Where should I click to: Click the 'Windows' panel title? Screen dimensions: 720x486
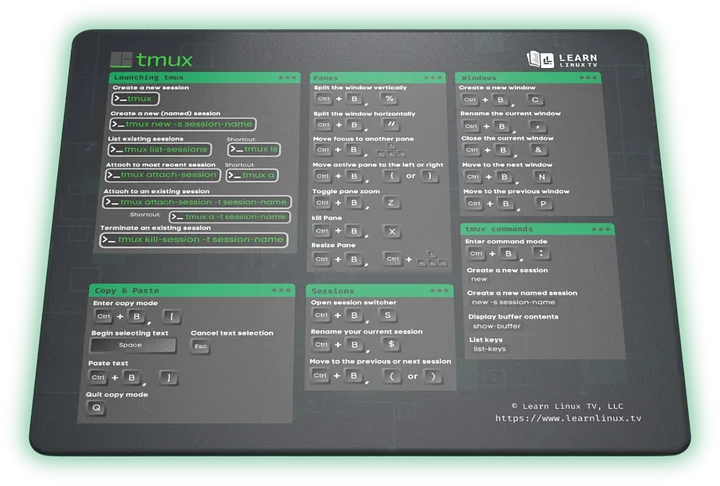coord(479,78)
